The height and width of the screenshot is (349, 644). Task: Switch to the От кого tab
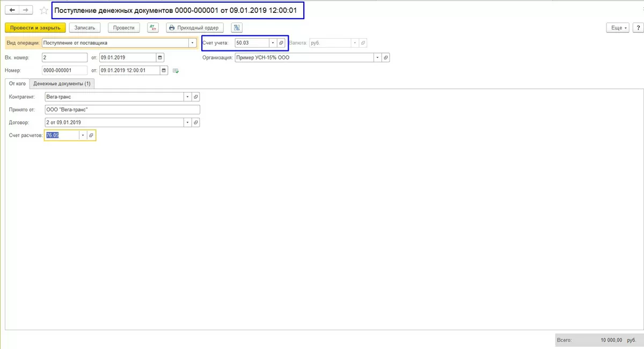coord(17,84)
